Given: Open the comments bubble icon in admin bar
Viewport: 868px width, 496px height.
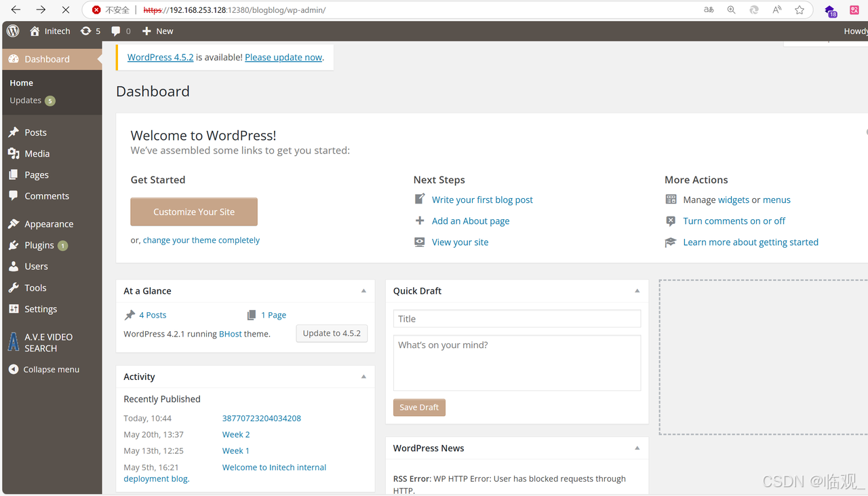Looking at the screenshot, I should click(x=116, y=31).
